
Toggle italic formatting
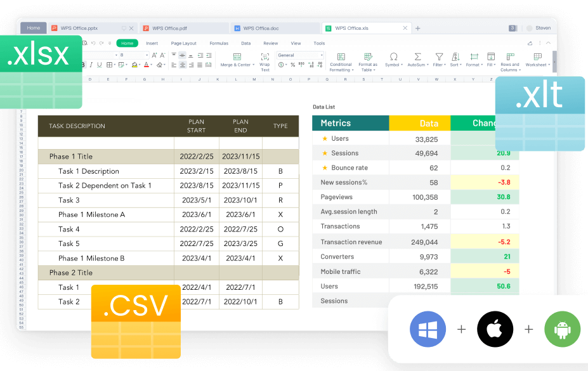[91, 64]
